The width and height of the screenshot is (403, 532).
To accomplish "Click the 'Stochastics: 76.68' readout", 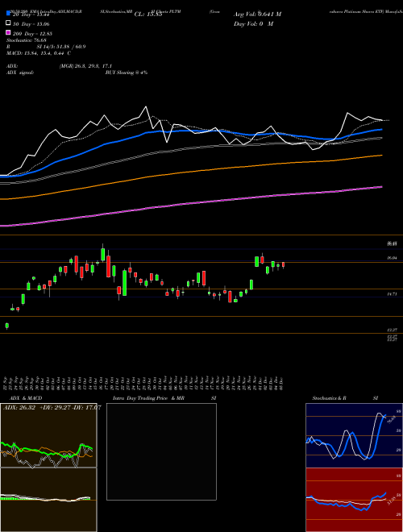I will [26, 40].
